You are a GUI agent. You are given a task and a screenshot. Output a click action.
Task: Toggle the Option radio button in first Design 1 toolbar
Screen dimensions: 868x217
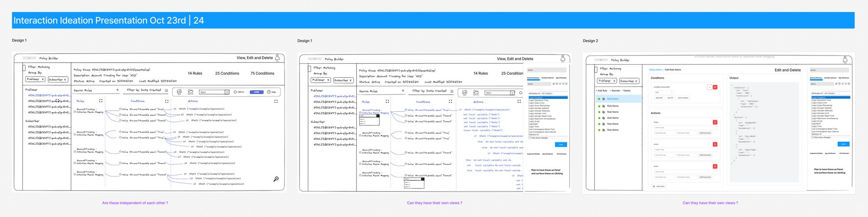(x=235, y=92)
